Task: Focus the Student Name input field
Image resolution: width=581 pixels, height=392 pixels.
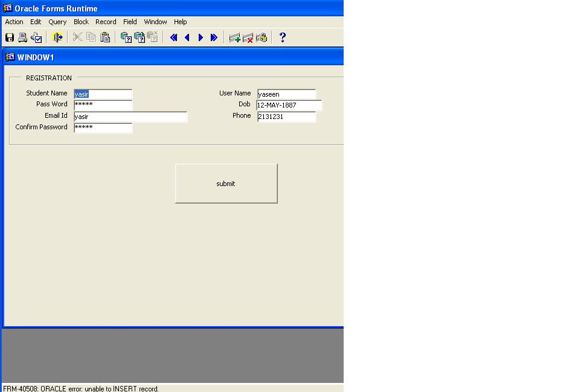Action: click(103, 94)
